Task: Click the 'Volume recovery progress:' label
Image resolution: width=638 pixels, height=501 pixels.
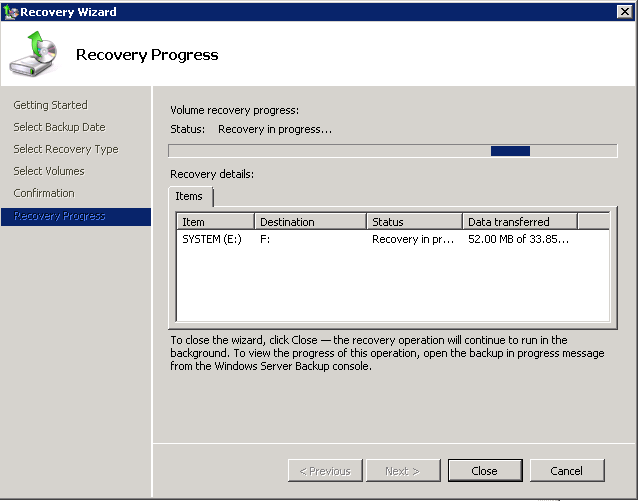Action: pyautogui.click(x=234, y=110)
